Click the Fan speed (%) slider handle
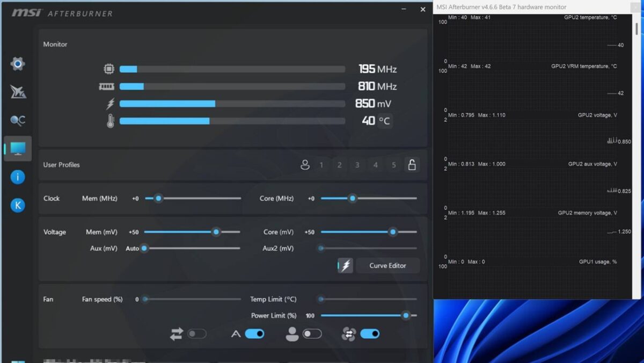 click(145, 299)
